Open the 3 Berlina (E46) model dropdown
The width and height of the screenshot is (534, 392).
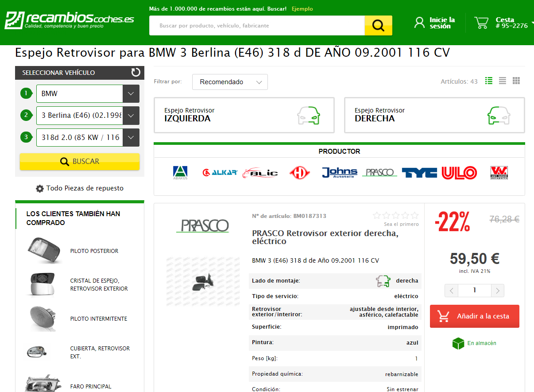88,115
